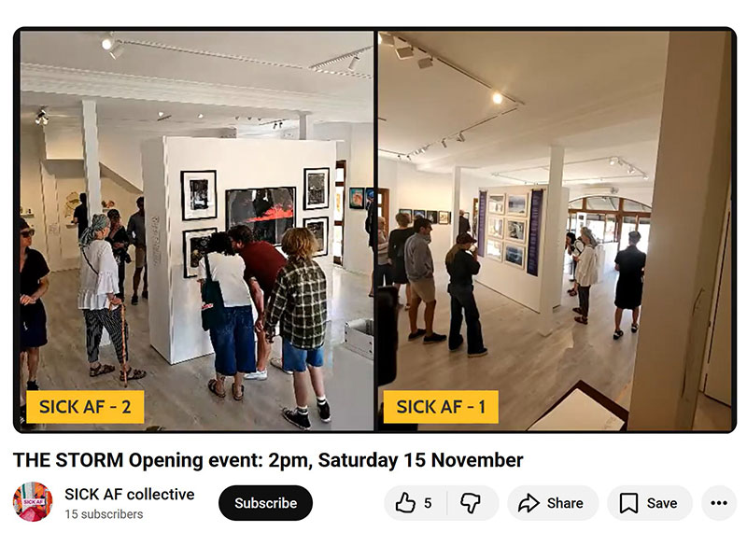Click the red lava artwork in video
Screen dimensions: 747x560
click(261, 215)
